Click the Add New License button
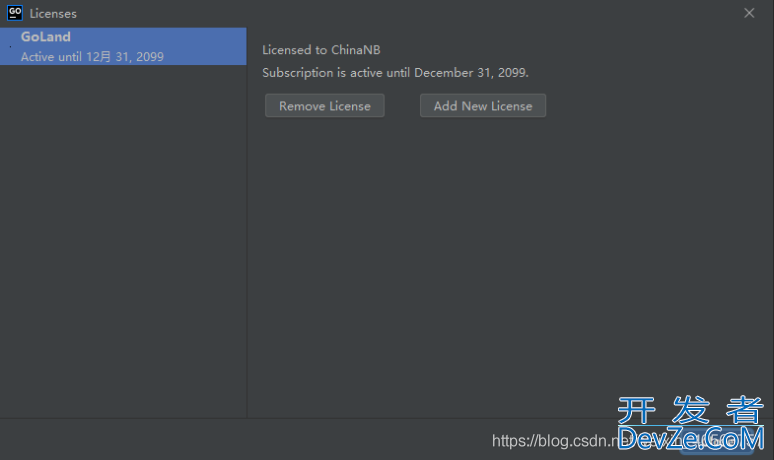The image size is (774, 460). tap(483, 106)
